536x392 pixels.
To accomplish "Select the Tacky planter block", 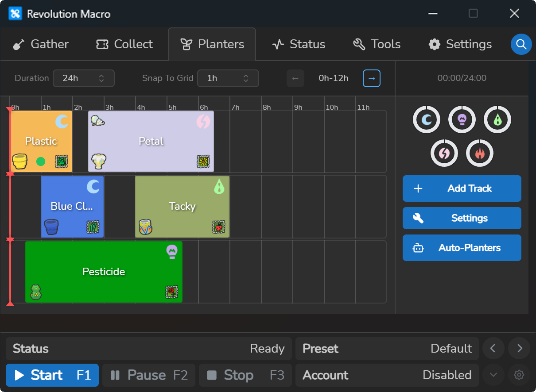I will click(x=183, y=207).
